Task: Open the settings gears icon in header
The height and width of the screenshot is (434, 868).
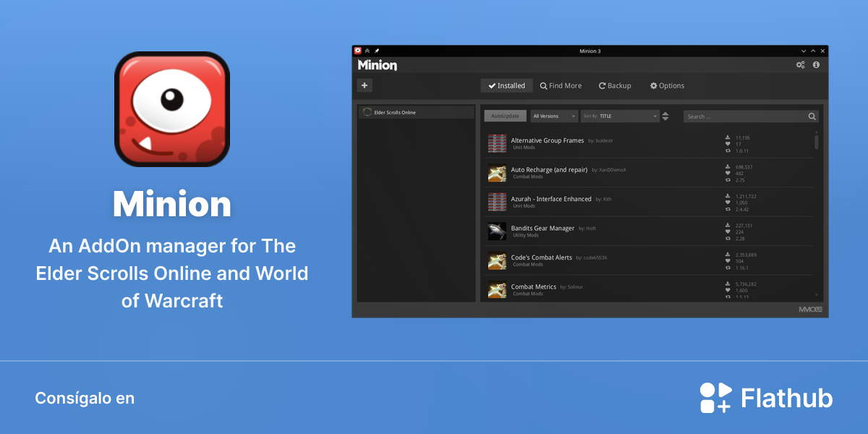Action: 800,65
